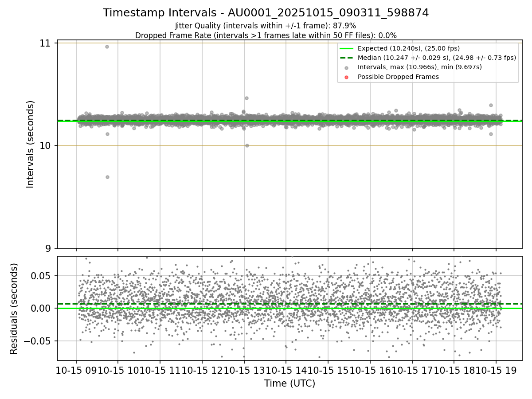Click the solid green line sample in the legend
Image resolution: width=532 pixels, height=399 pixels.
(x=347, y=48)
